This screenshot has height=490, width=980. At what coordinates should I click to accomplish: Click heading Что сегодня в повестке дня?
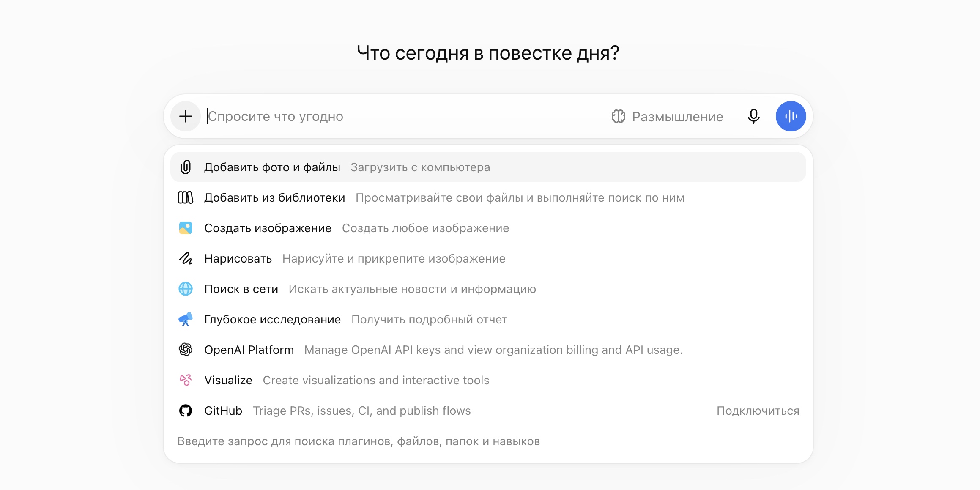[x=488, y=53]
